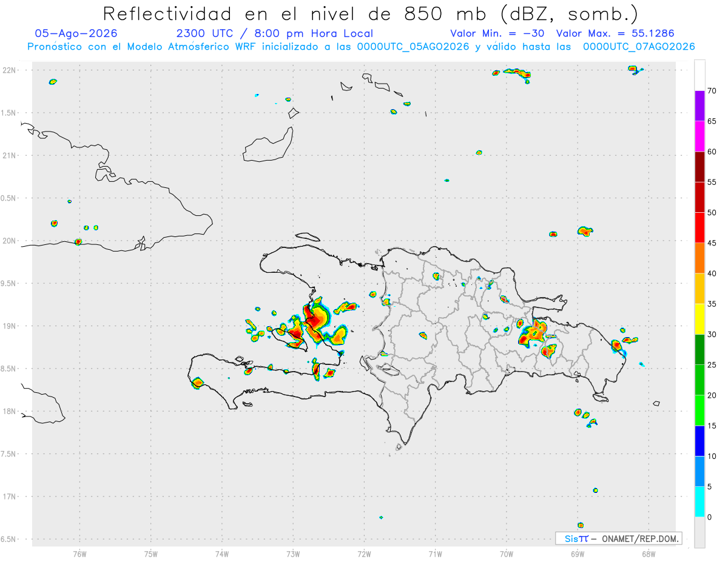This screenshot has width=728, height=562.
Task: Click the bright green 15–20 dBZ colorbar segment
Action: [x=699, y=410]
